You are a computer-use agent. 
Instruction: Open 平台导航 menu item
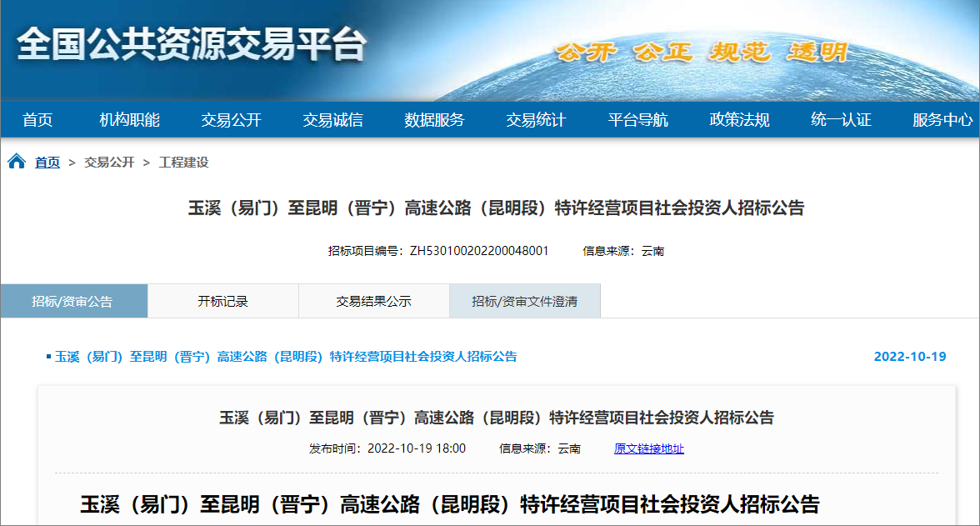(637, 120)
